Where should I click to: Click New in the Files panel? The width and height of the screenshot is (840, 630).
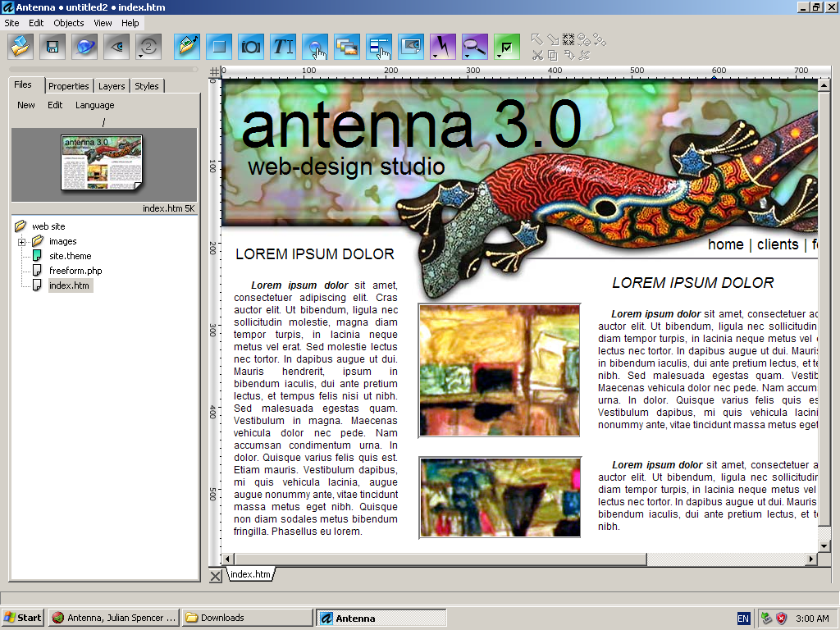pyautogui.click(x=26, y=105)
